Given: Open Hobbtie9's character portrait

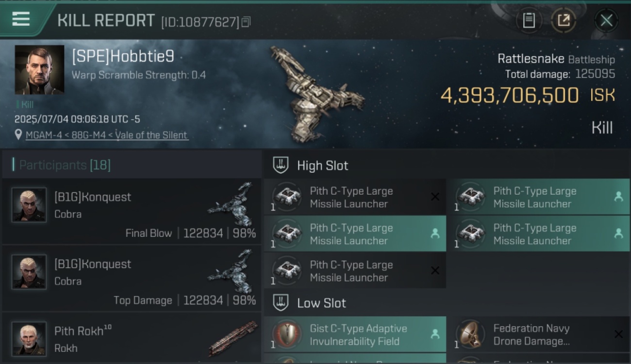Looking at the screenshot, I should [39, 70].
